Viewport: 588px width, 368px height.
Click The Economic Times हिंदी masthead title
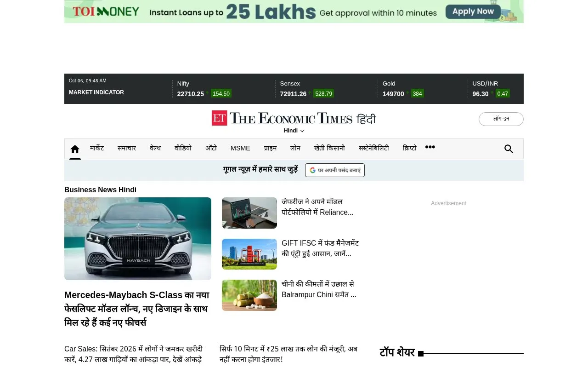pos(303,118)
